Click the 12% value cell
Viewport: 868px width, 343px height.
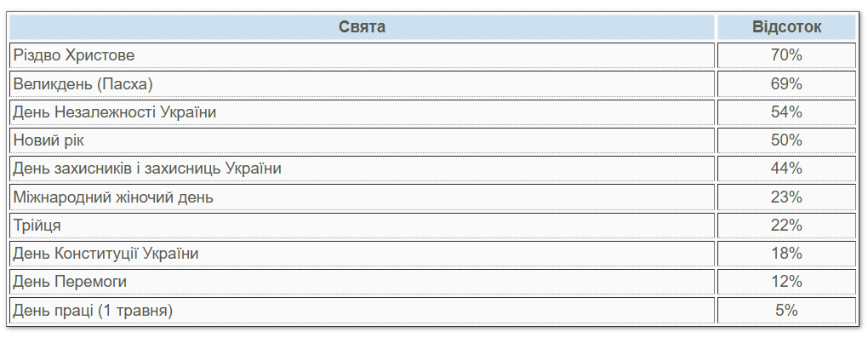pos(786,282)
